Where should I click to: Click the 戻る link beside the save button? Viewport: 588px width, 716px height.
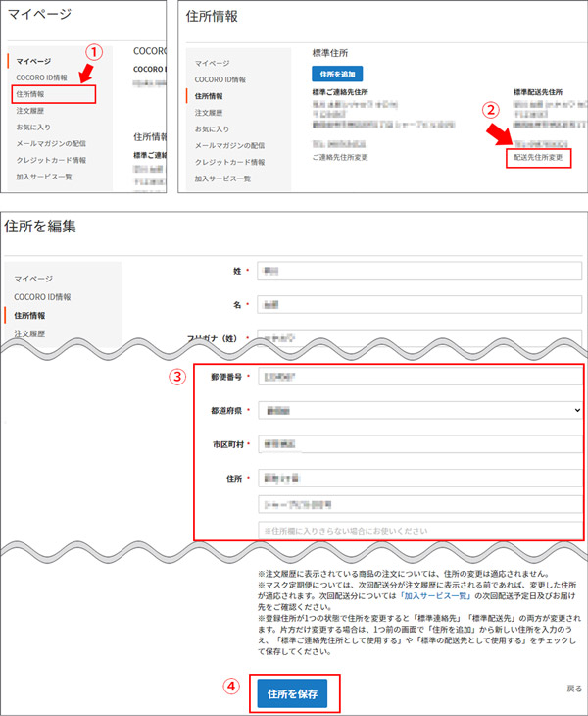(574, 689)
